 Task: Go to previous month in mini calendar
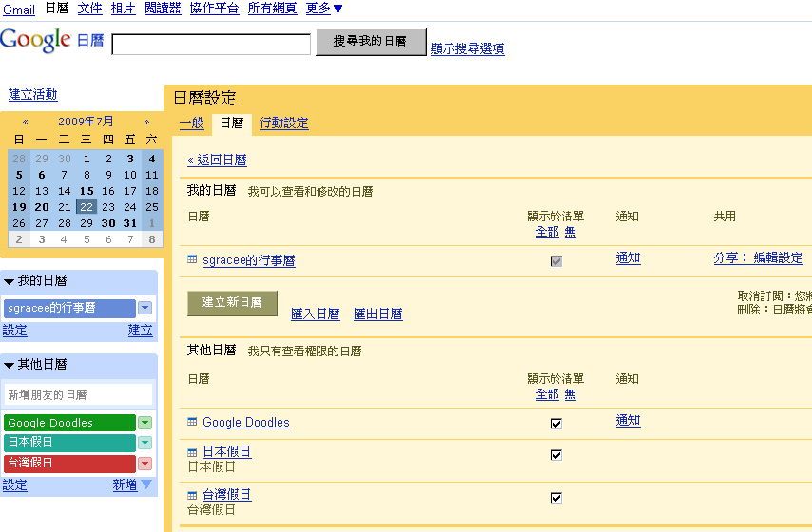click(x=25, y=123)
